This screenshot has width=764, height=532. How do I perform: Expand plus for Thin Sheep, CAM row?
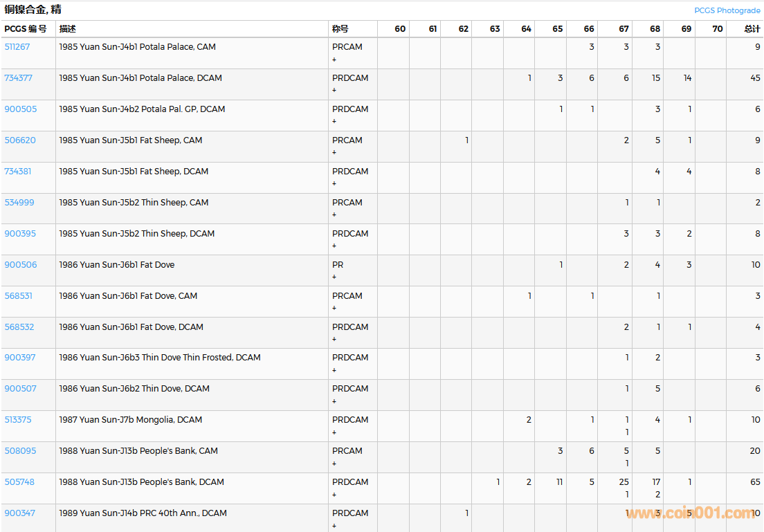point(334,215)
